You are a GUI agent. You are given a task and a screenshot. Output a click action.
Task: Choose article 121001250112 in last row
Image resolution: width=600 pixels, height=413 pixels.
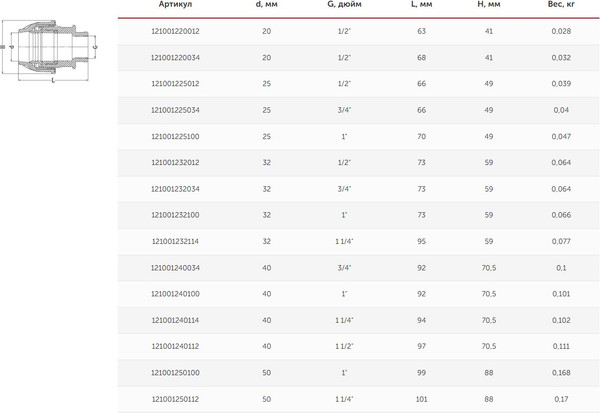(x=175, y=397)
